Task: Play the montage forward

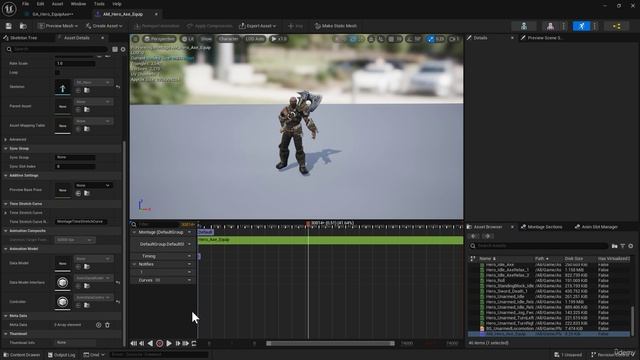Action: click(169, 344)
